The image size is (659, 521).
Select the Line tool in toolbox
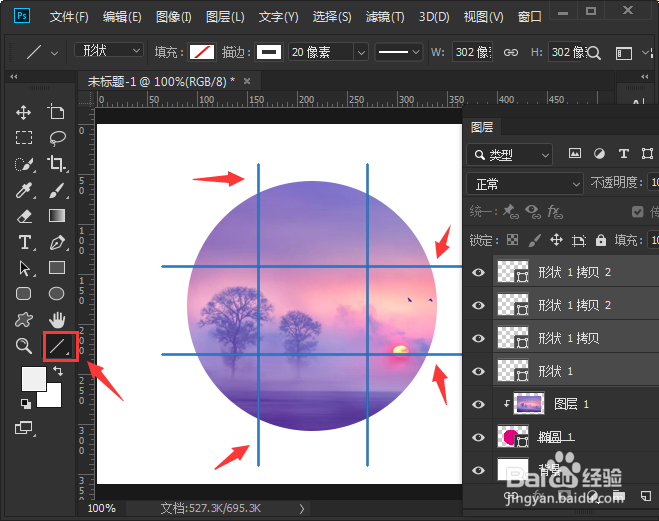58,346
